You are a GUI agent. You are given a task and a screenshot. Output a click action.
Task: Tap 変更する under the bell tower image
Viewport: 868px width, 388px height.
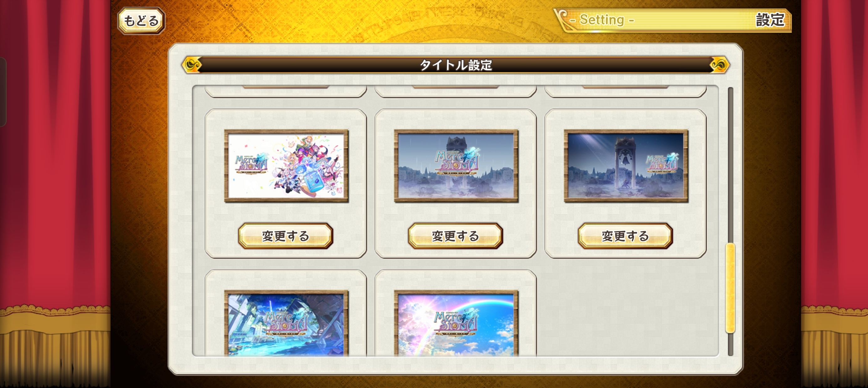[625, 236]
